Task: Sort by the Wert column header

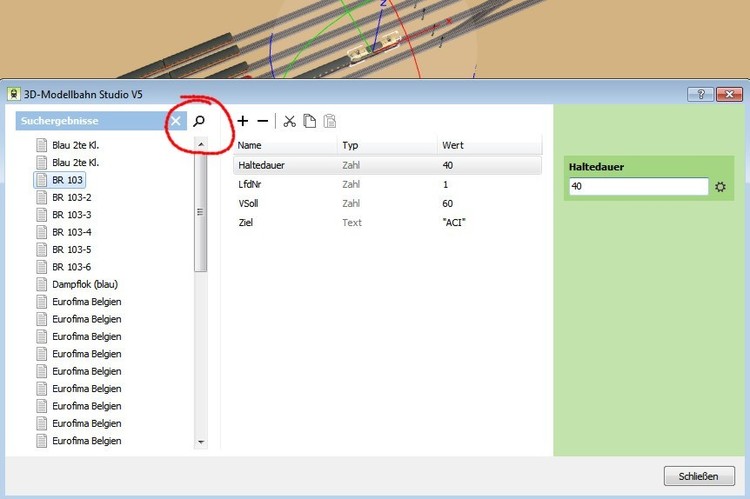Action: [489, 145]
